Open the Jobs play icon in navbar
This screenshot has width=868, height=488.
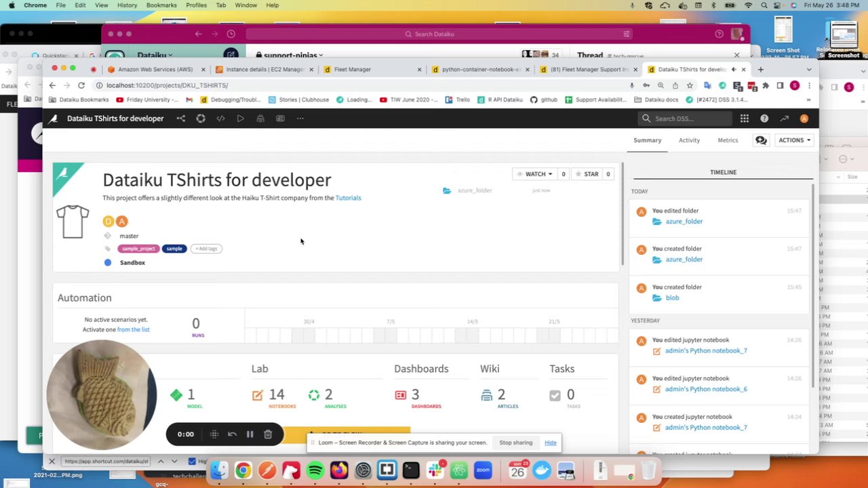tap(240, 119)
